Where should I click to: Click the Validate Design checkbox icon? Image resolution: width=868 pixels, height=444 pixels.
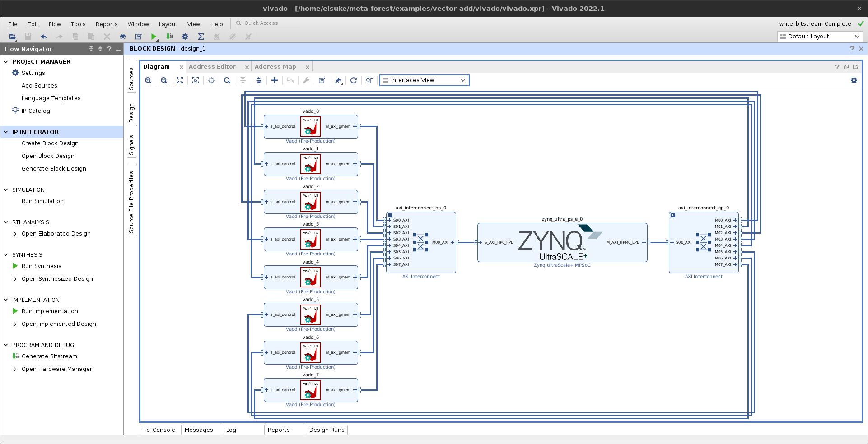point(322,80)
